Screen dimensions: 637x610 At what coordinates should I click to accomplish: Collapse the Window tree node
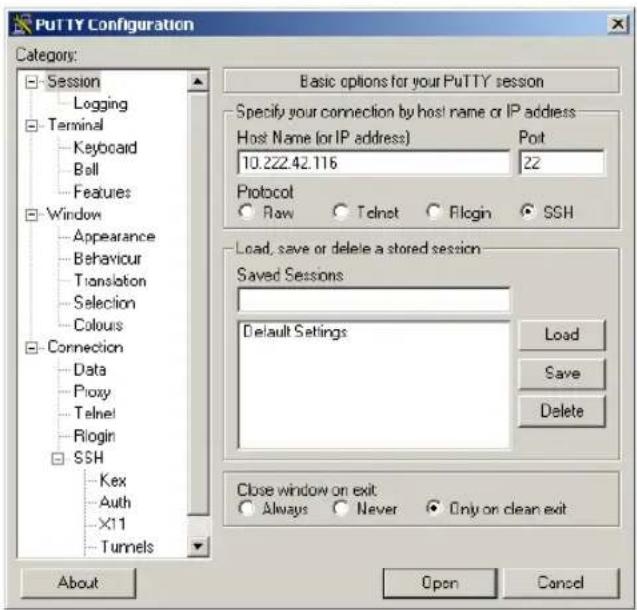click(31, 214)
